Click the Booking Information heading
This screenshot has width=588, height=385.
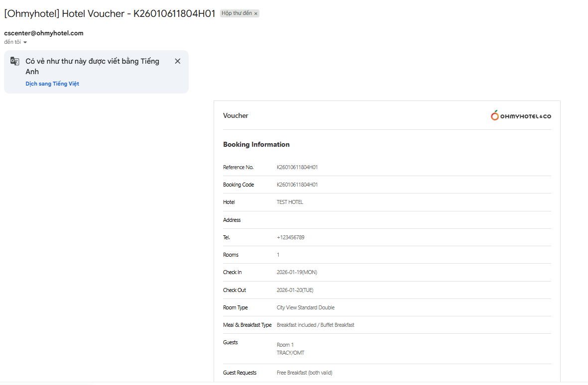[x=256, y=144]
